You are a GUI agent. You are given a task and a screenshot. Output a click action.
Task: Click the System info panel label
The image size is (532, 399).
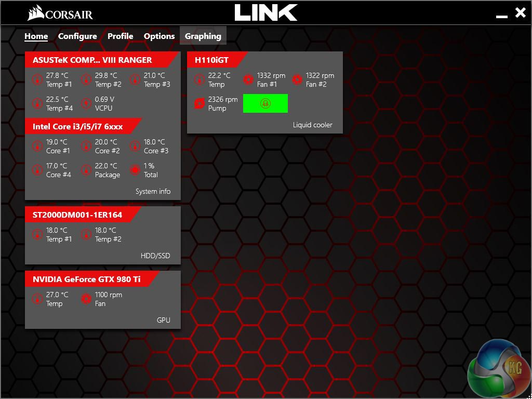pyautogui.click(x=153, y=191)
